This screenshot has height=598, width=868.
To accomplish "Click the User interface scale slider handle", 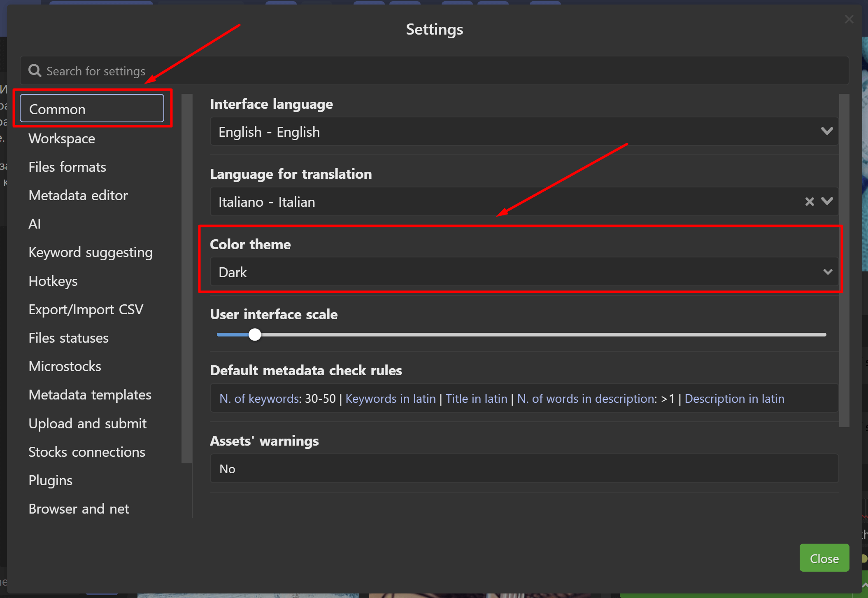I will coord(255,334).
